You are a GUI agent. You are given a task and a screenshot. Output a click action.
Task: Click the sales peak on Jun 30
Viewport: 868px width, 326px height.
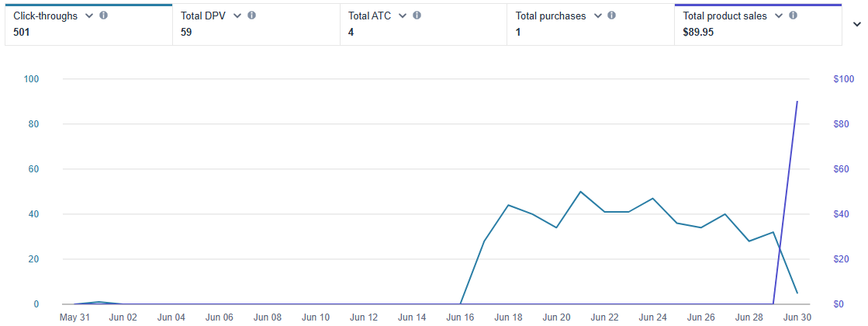(x=797, y=102)
